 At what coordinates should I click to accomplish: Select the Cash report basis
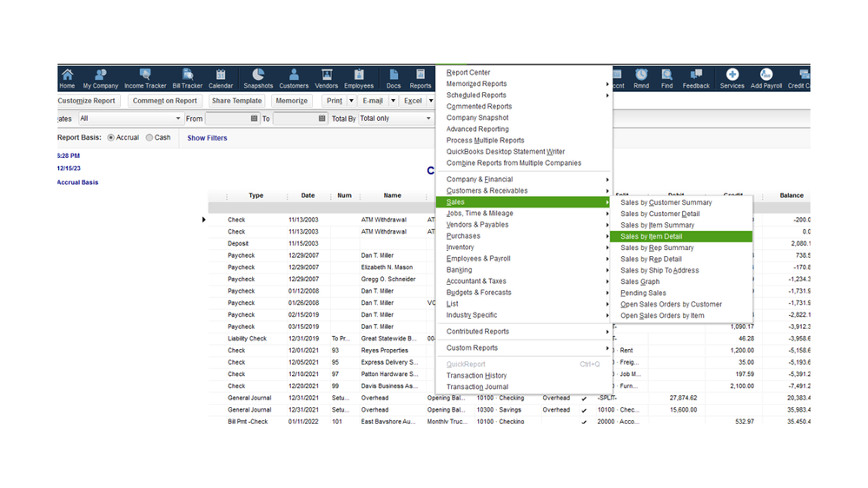149,138
